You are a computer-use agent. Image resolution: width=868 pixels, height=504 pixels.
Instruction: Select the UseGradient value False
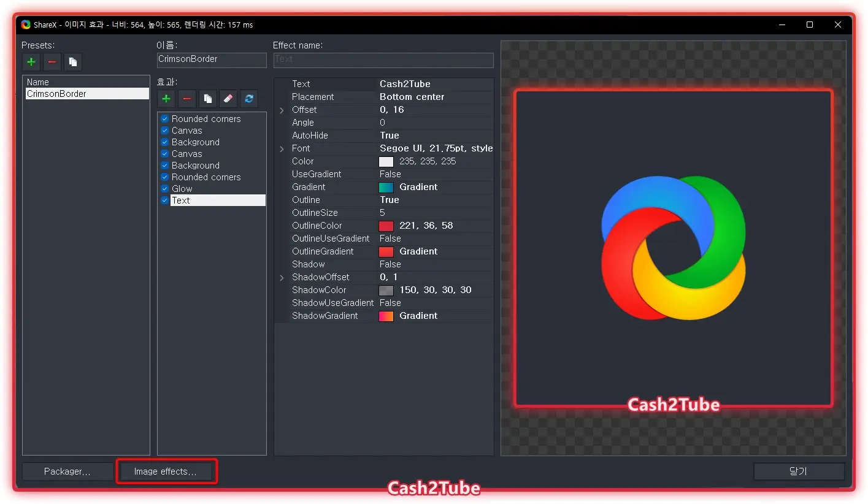(390, 174)
